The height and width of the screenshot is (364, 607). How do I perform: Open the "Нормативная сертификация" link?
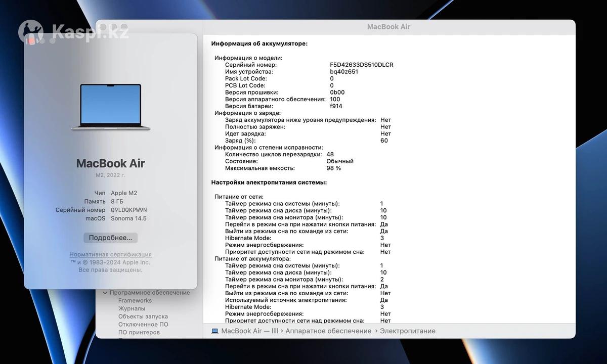click(110, 255)
